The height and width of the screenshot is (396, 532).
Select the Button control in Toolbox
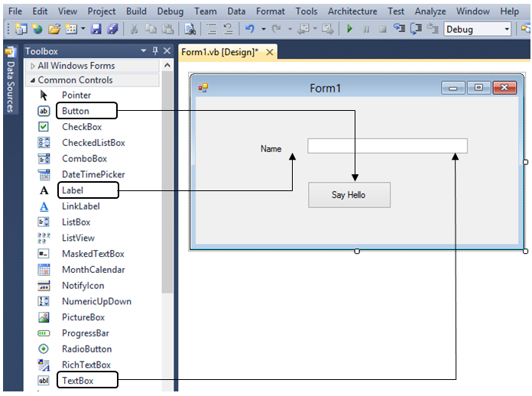[x=76, y=111]
